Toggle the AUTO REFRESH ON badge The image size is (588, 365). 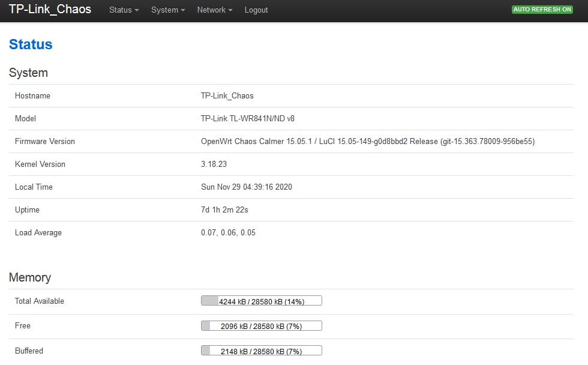coord(542,10)
